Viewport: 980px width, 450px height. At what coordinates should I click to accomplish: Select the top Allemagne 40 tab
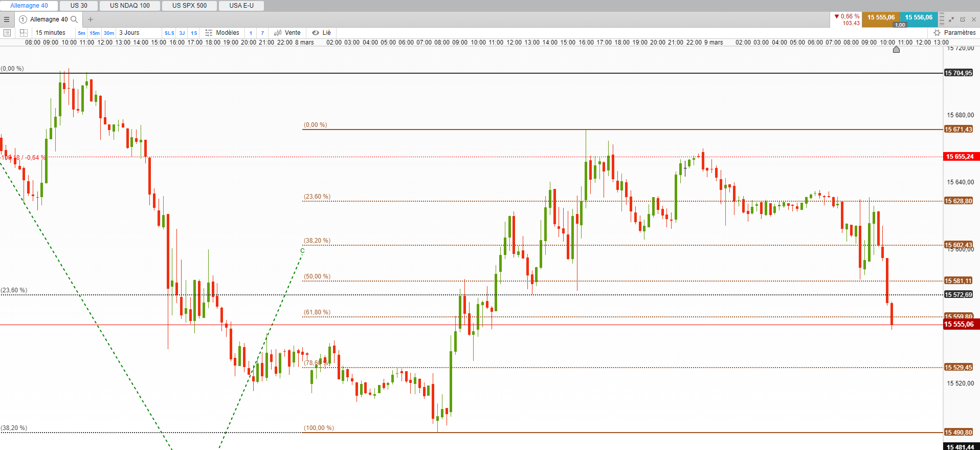click(29, 6)
